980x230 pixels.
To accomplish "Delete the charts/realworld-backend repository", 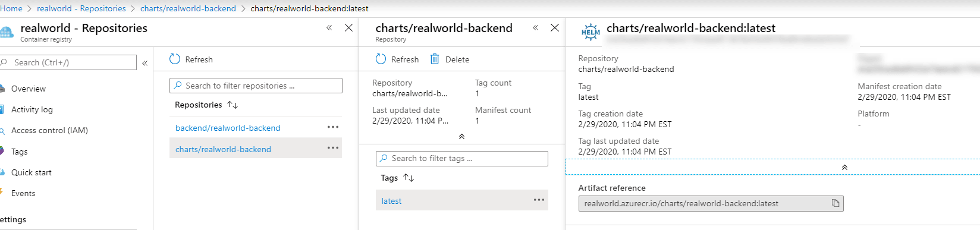I will click(450, 59).
